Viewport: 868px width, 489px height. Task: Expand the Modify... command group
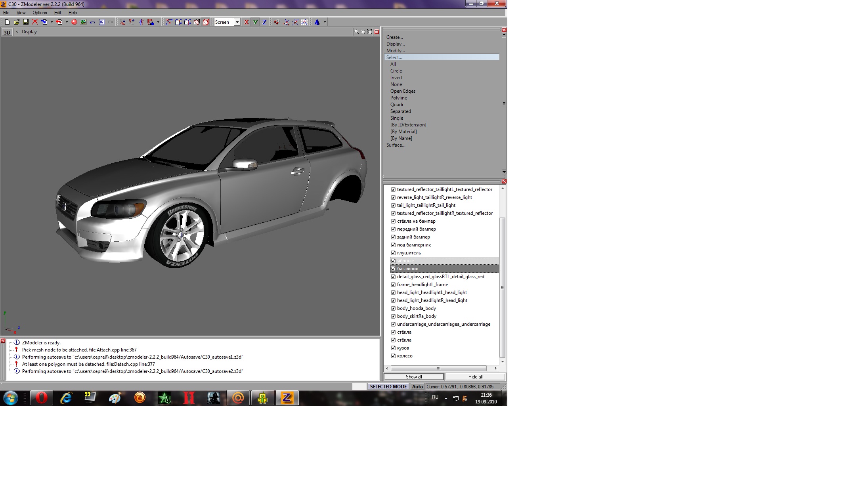coord(396,51)
